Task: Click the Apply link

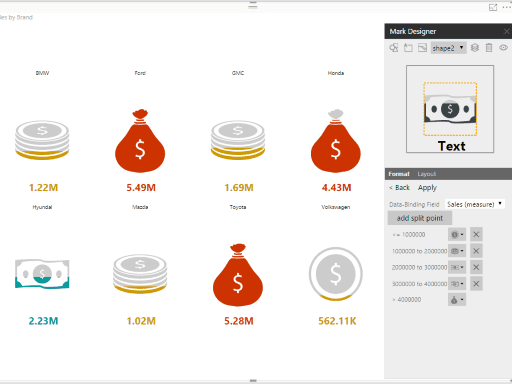Action: pos(427,188)
